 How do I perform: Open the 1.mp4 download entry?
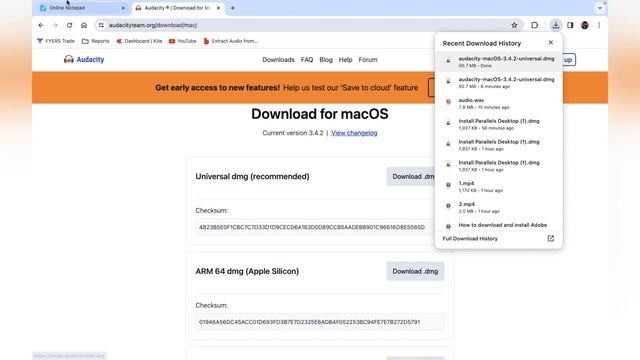click(x=499, y=187)
